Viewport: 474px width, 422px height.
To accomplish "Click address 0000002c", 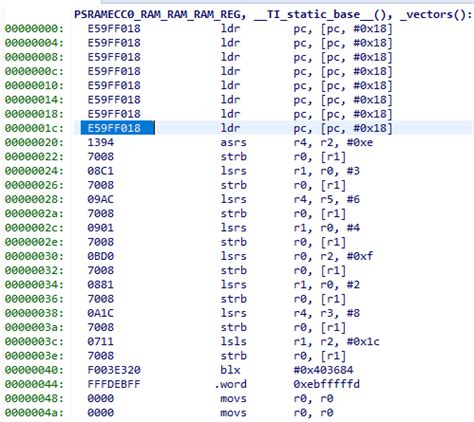I will point(34,228).
